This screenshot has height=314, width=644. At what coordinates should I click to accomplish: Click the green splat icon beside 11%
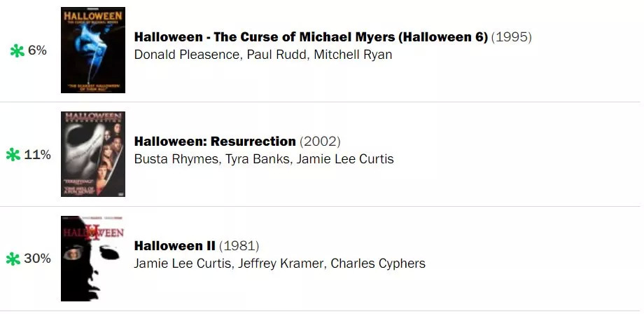[13, 155]
